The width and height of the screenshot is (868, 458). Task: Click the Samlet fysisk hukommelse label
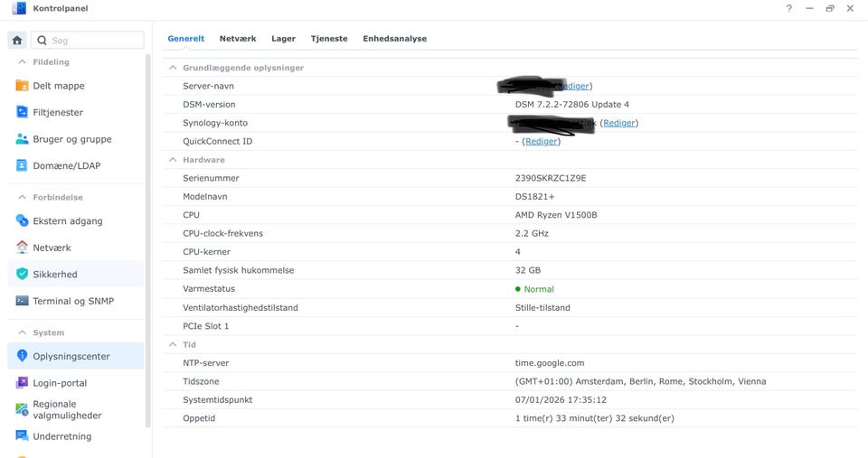click(238, 270)
